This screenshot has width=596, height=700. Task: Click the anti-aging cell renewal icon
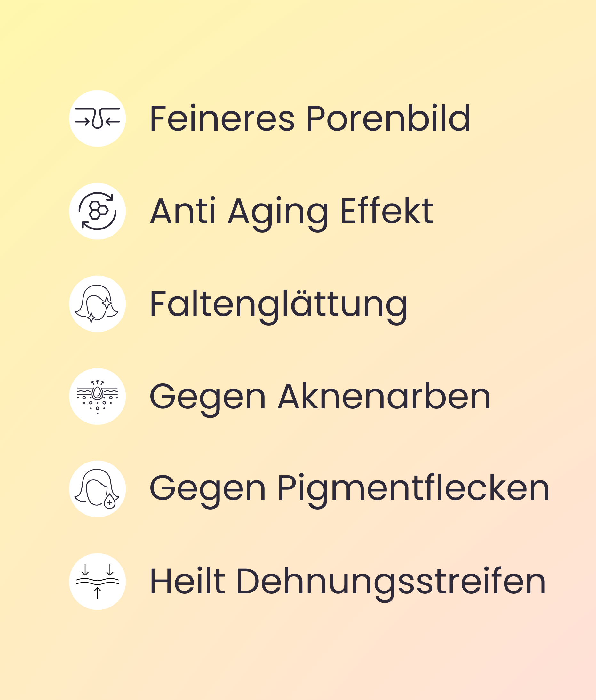(97, 211)
